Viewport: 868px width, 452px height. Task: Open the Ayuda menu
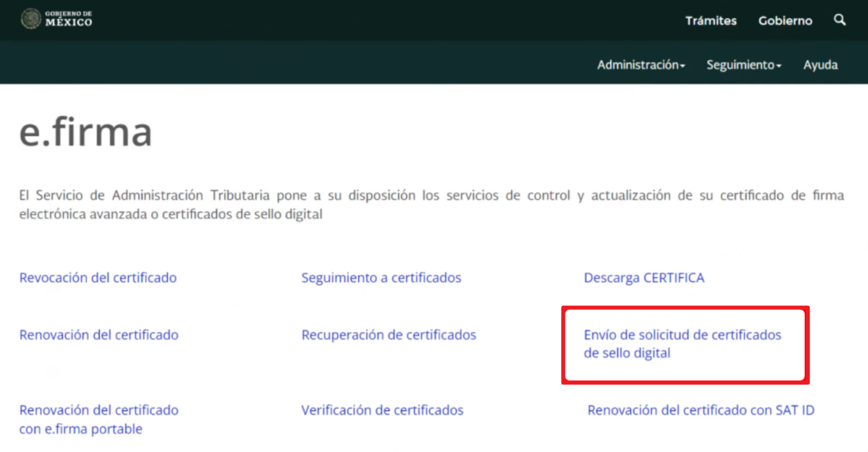(x=820, y=65)
